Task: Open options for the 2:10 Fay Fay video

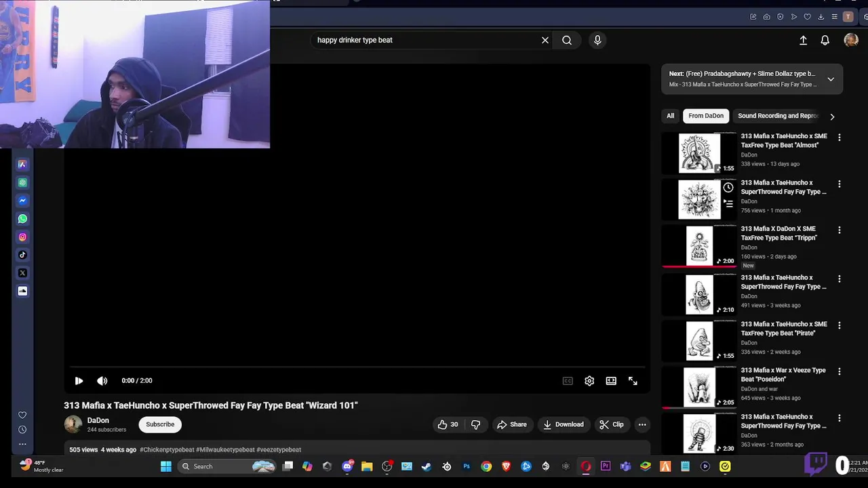Action: [x=840, y=279]
